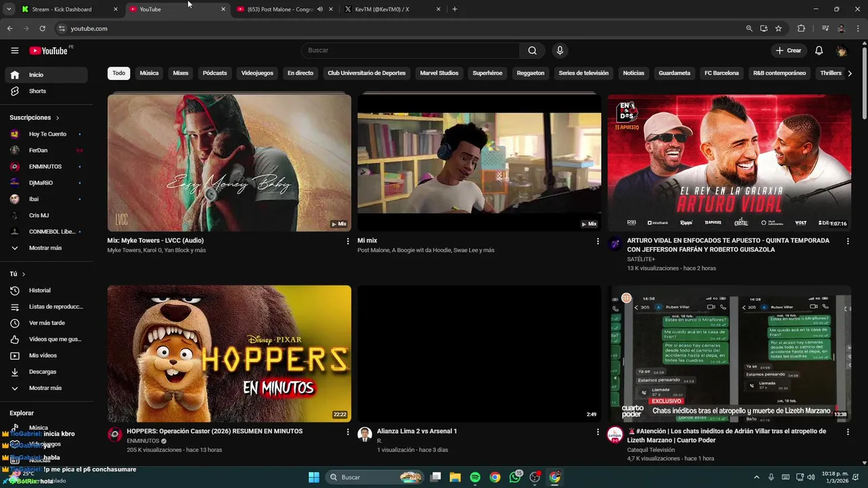Open the Mi mix Spider-Verse thumbnail
868x488 pixels.
click(x=479, y=163)
